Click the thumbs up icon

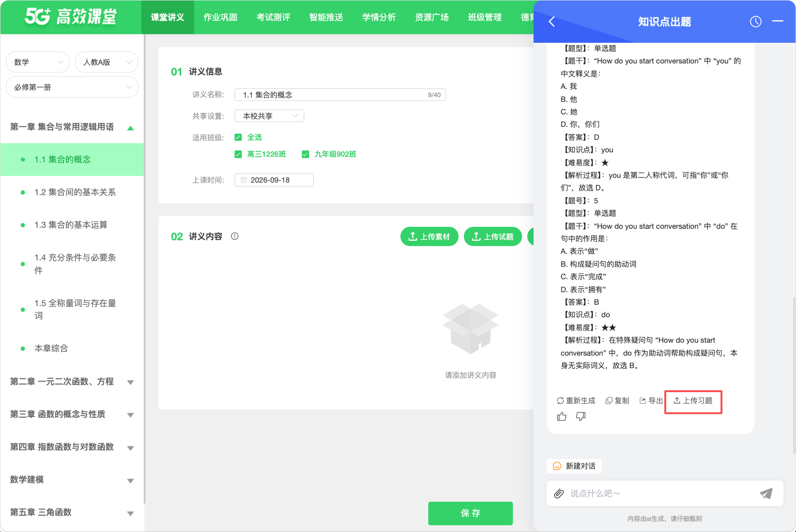561,416
